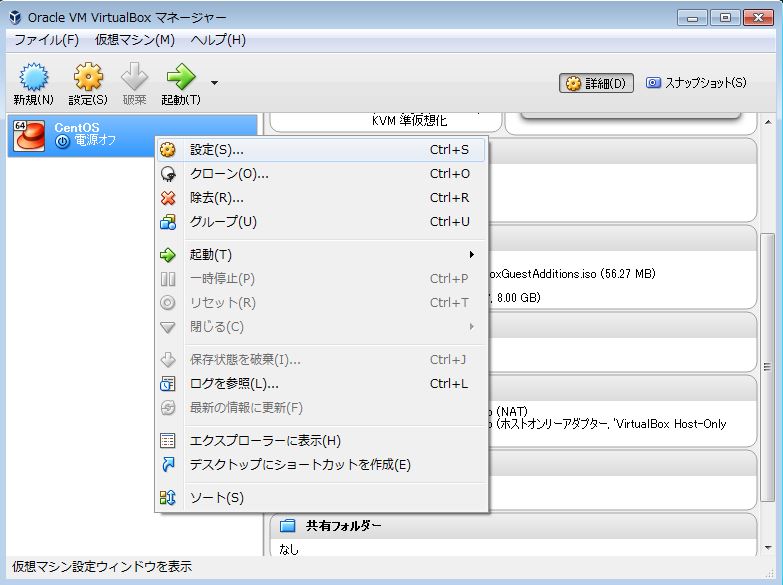This screenshot has width=783, height=585.
Task: Click the KVM 準仮想化 text in details
Action: (x=409, y=120)
